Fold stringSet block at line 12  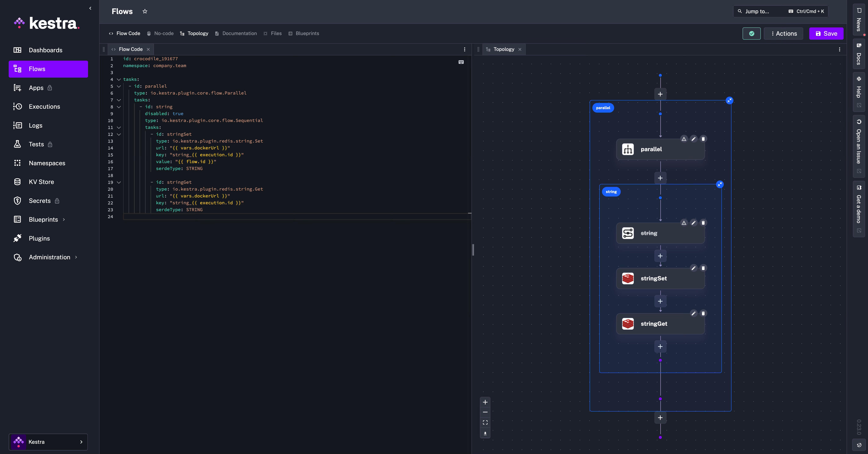tap(119, 134)
